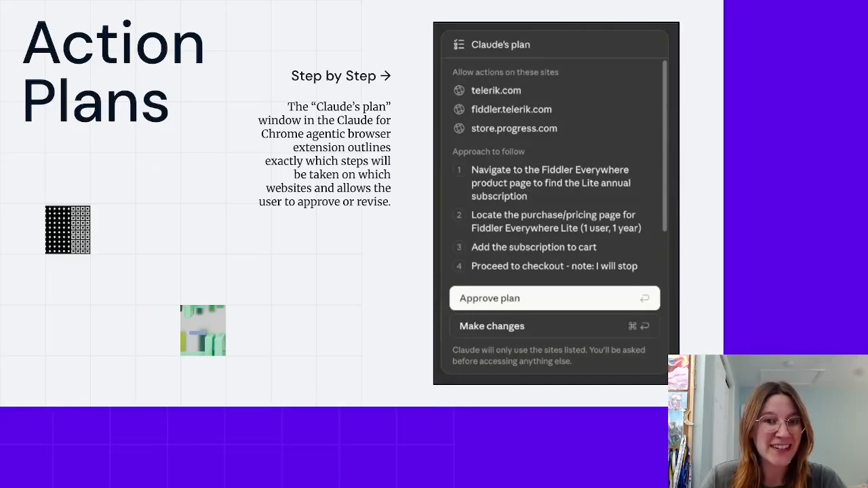Click the globe icon beside store.progress.com
The height and width of the screenshot is (488, 868).
point(459,128)
